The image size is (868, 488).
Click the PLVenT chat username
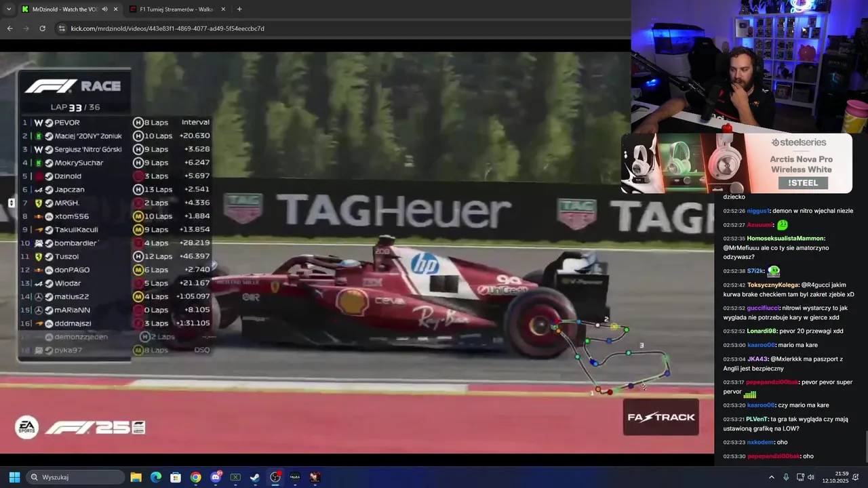757,419
